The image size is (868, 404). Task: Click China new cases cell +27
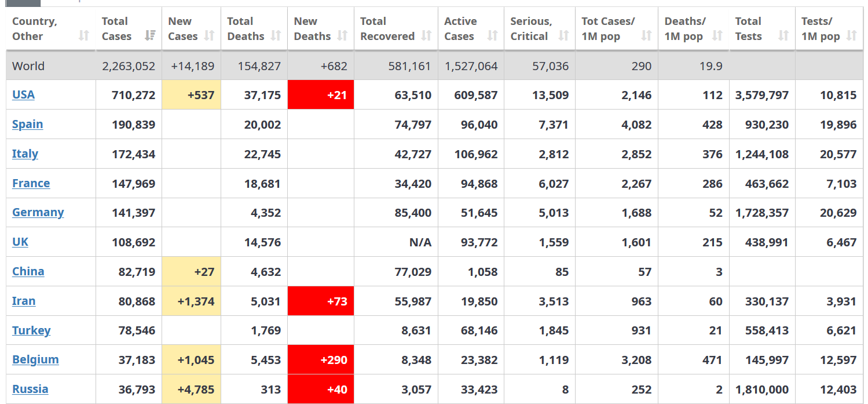[x=192, y=271]
